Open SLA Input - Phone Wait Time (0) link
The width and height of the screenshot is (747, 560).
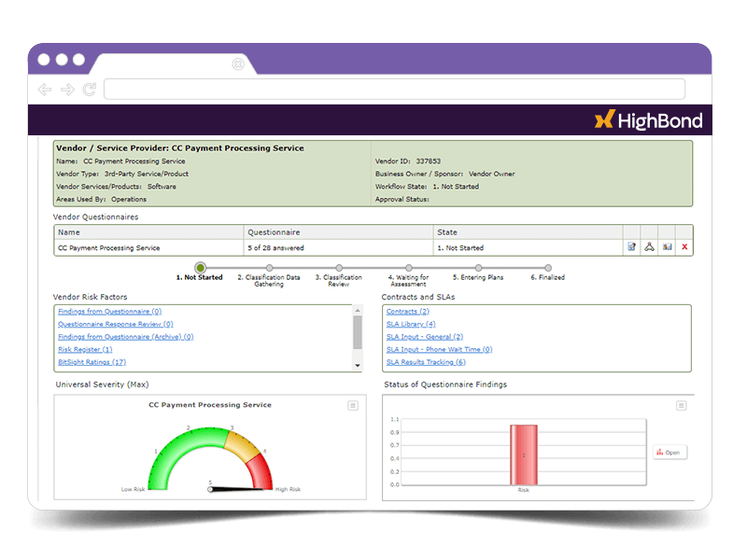click(x=439, y=349)
